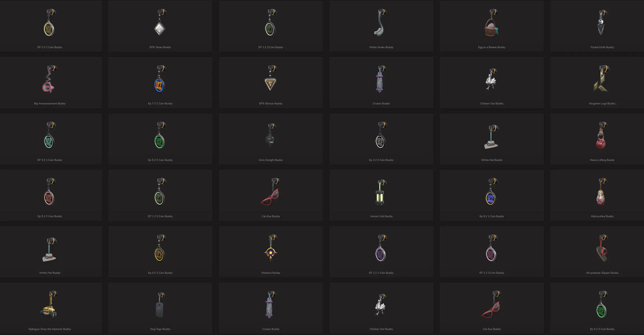
Task: Select the Dog Tags Buddy icon
Action: [x=160, y=305]
